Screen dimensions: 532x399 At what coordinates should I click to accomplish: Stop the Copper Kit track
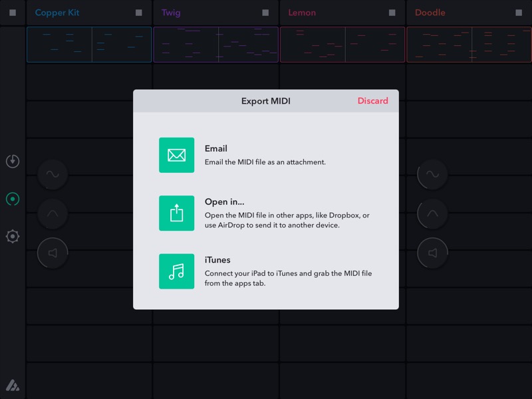point(139,13)
